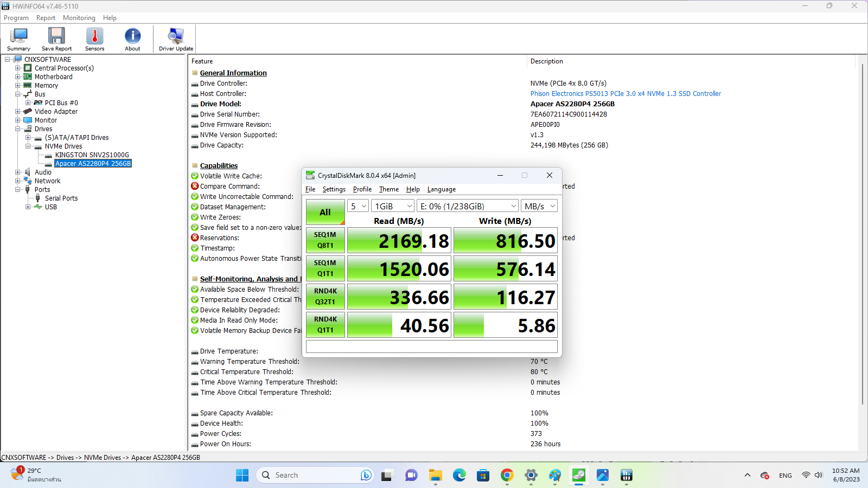
Task: Expand Memory tree node
Action: click(x=18, y=86)
